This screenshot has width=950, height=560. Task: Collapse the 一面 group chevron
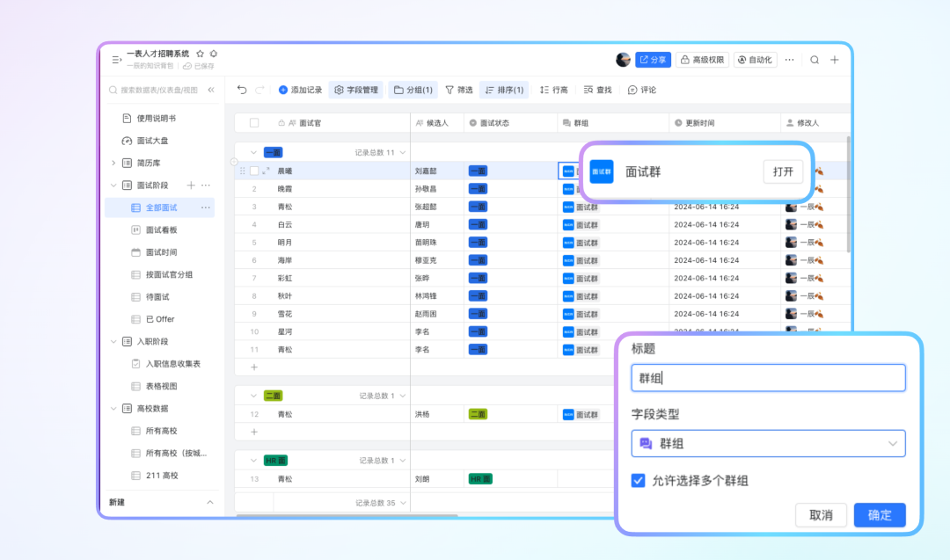253,152
